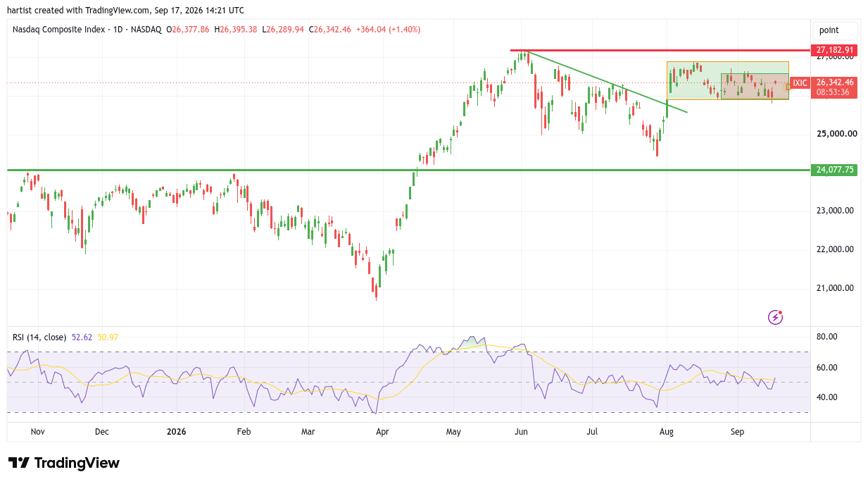Click the 25,000.00 price scale label

pos(835,134)
